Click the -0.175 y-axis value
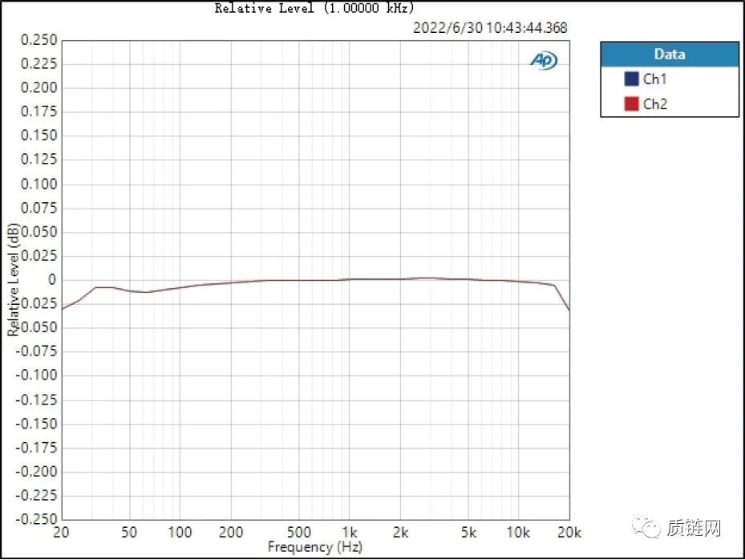The height and width of the screenshot is (560, 745). point(36,448)
